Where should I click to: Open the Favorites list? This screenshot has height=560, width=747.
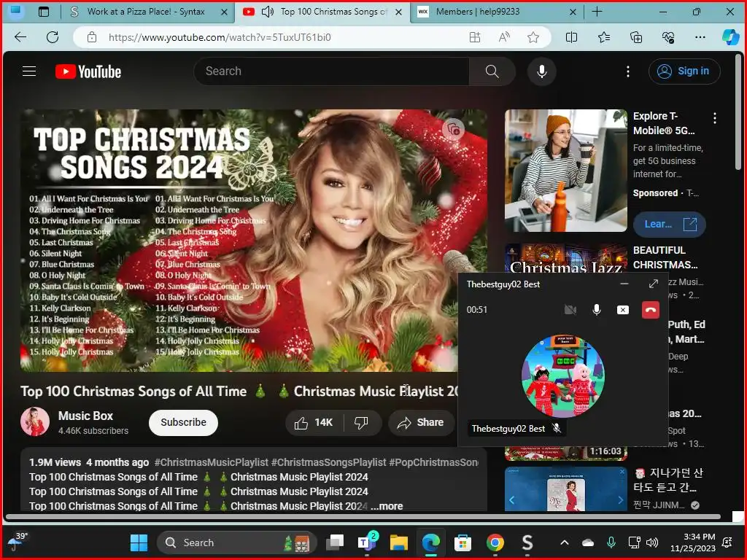(604, 37)
